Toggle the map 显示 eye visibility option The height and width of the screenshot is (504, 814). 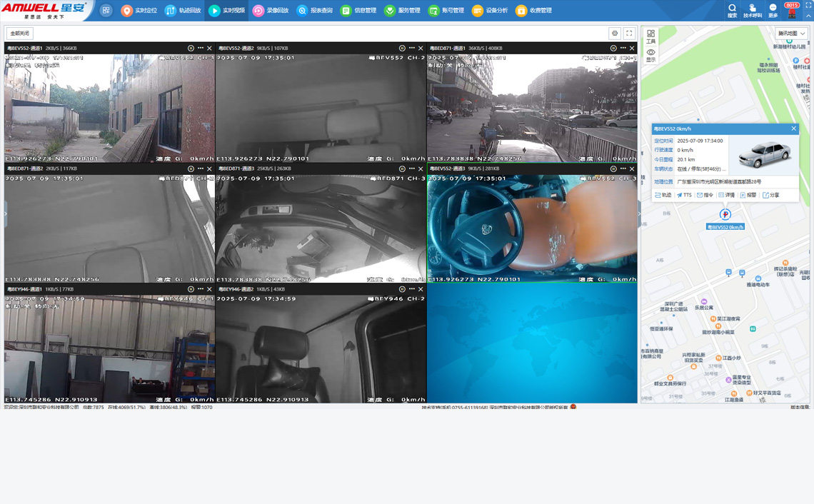click(650, 56)
